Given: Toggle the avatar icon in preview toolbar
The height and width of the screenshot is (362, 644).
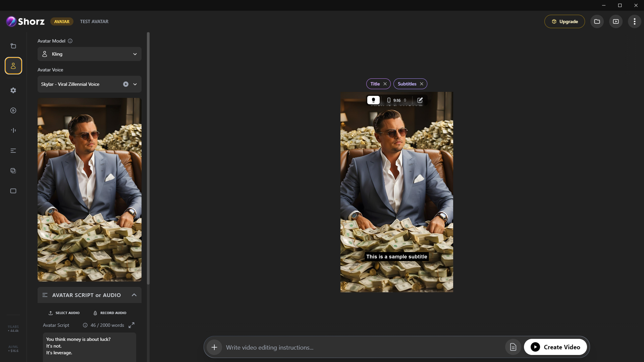Looking at the screenshot, I should pos(373,100).
